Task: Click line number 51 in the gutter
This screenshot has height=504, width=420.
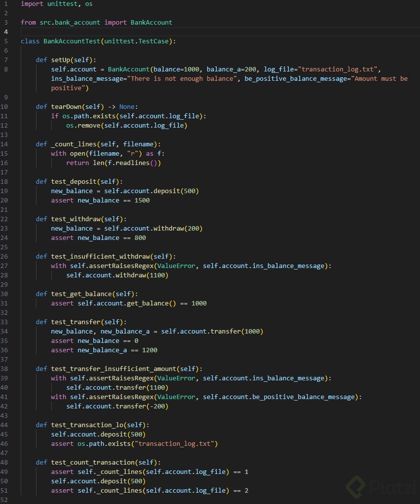Action: (4, 491)
